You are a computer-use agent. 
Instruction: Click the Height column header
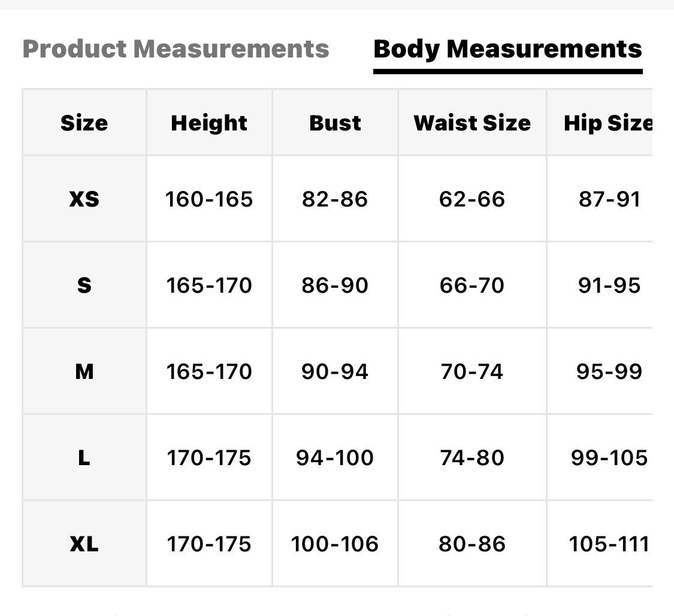209,123
